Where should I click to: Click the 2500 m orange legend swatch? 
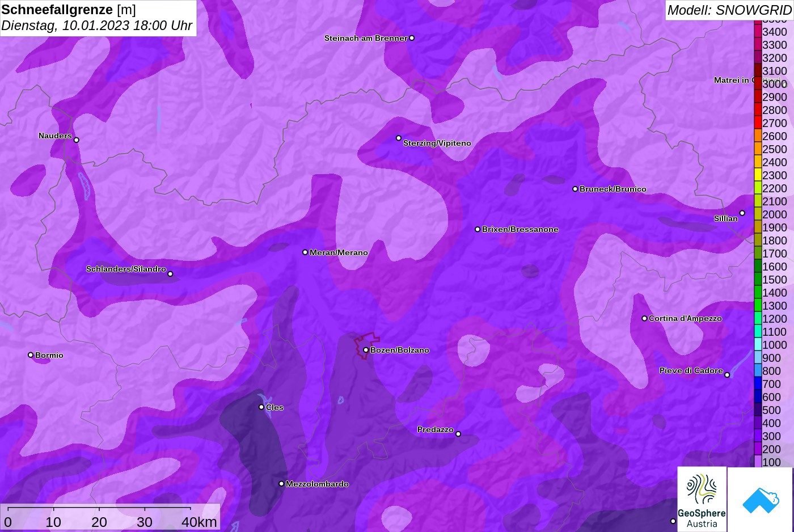(758, 149)
